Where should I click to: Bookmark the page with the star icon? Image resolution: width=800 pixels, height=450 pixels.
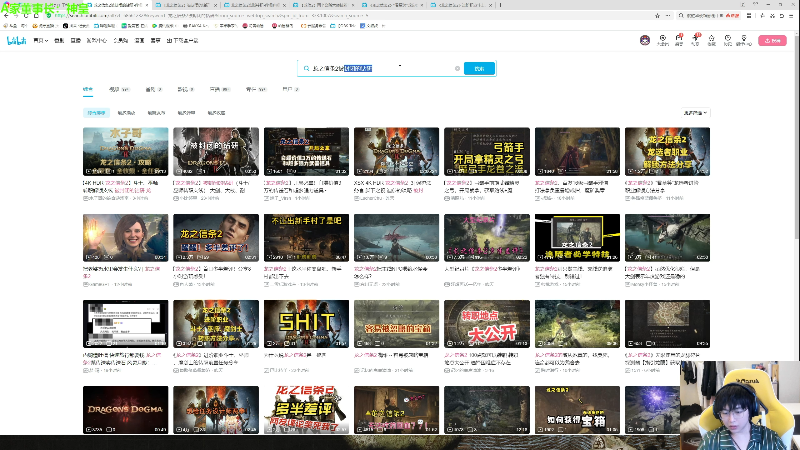click(657, 16)
